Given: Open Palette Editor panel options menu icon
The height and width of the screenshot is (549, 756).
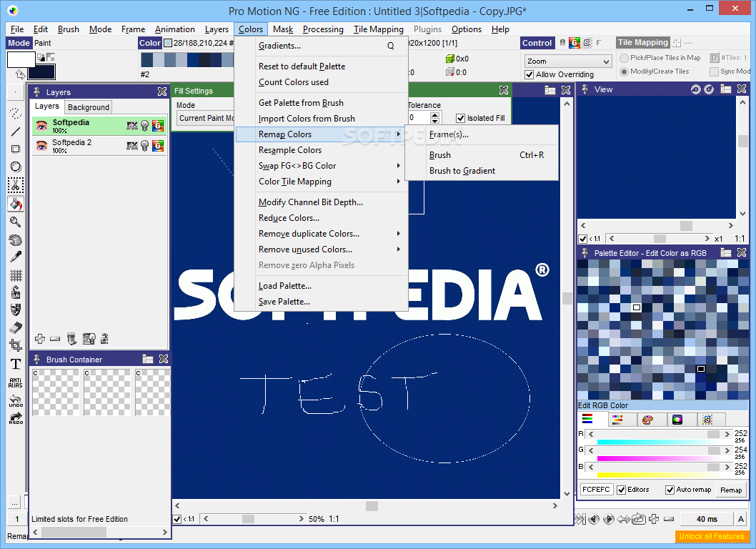Looking at the screenshot, I should [x=725, y=252].
